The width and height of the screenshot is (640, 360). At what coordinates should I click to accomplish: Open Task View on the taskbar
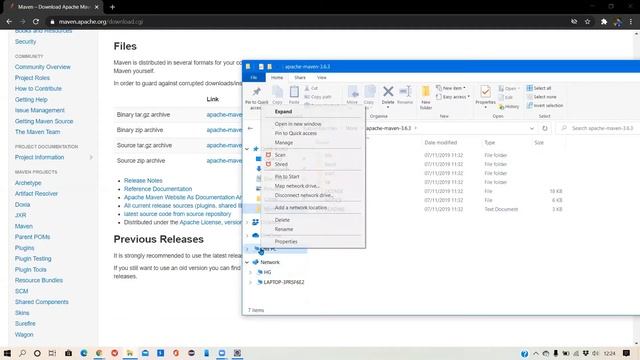pos(52,353)
